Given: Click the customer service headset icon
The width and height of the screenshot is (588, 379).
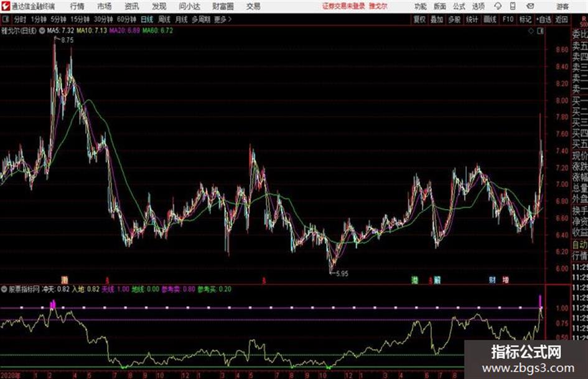Looking at the screenshot, I should [x=498, y=6].
